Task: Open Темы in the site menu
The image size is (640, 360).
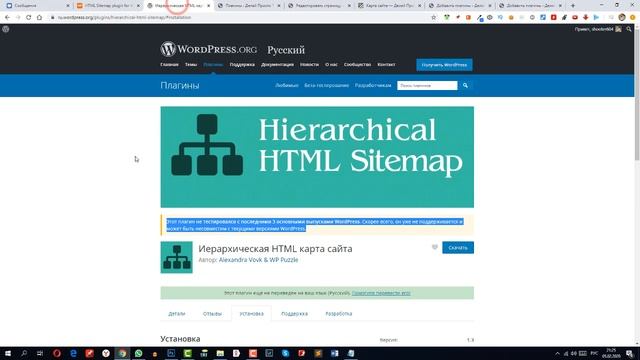Action: pos(191,64)
